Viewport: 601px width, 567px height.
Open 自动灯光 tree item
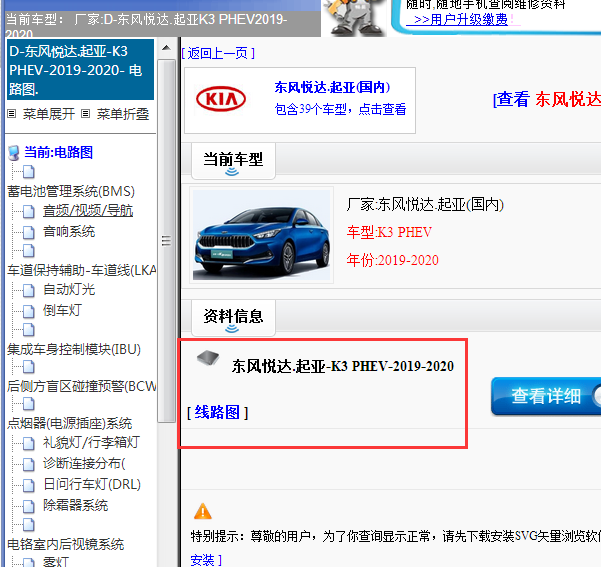pyautogui.click(x=69, y=289)
